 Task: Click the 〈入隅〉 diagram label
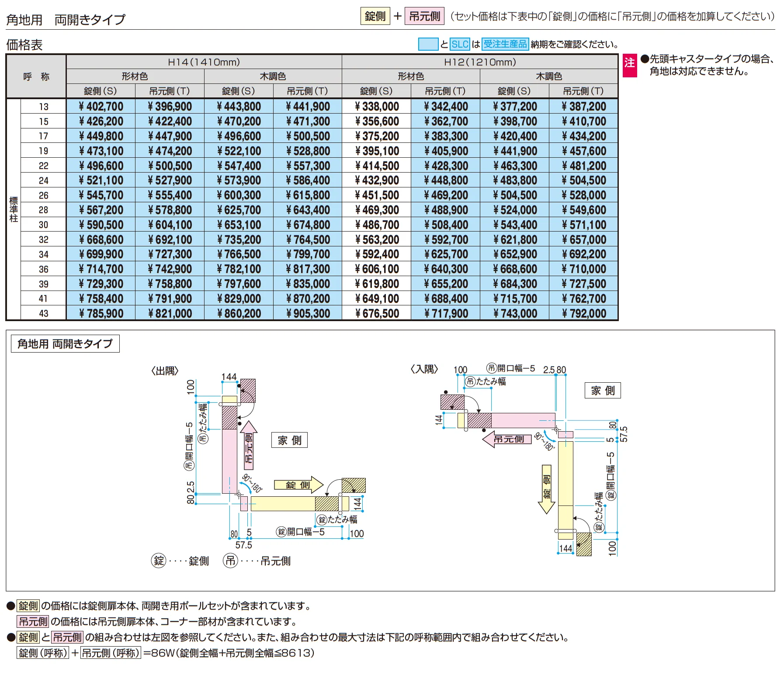(424, 369)
